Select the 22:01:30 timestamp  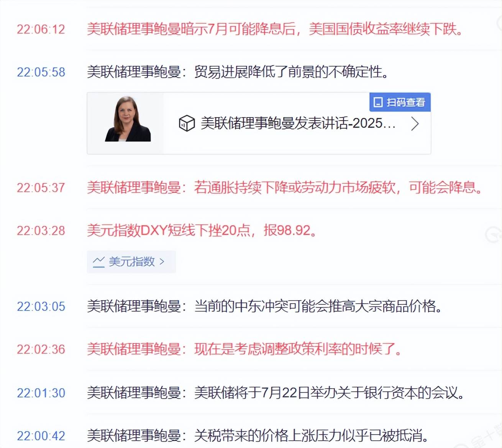[41, 393]
